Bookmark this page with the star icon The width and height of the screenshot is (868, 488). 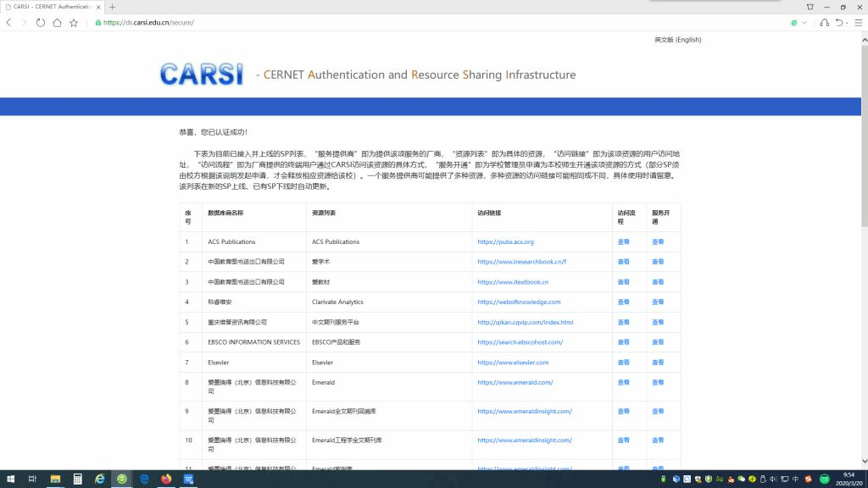tap(74, 23)
